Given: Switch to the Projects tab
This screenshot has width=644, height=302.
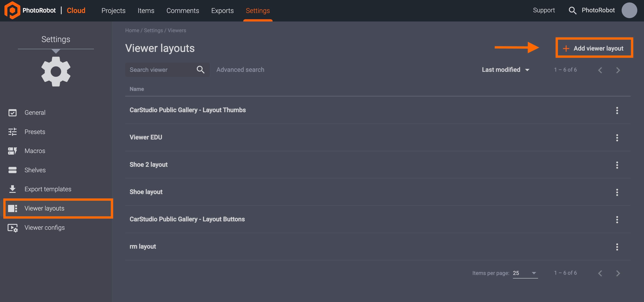Looking at the screenshot, I should tap(113, 11).
